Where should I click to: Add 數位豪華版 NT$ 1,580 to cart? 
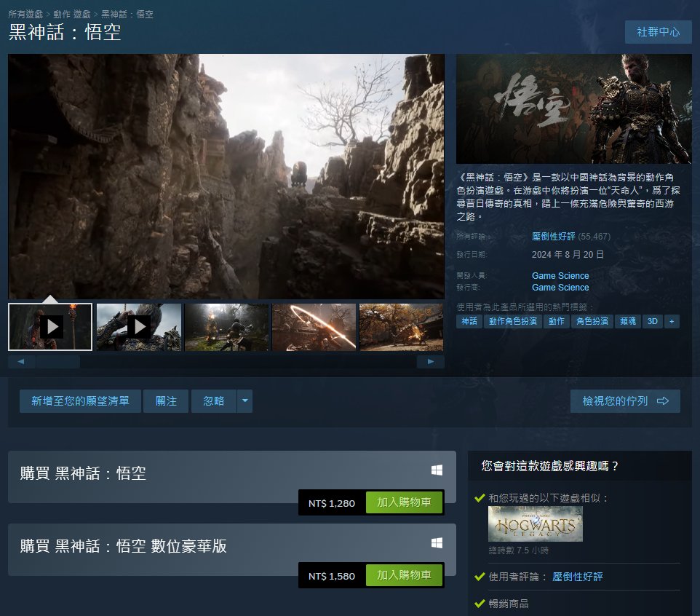pyautogui.click(x=404, y=575)
